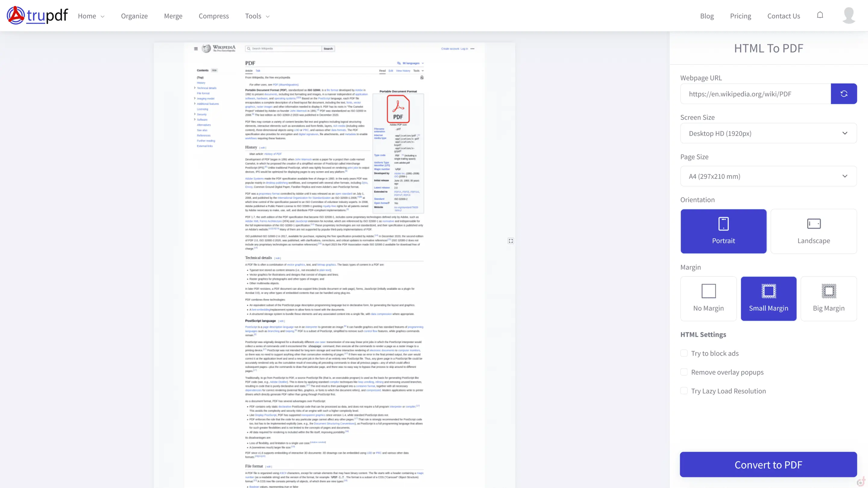
Task: Expand the Tools menu
Action: (x=257, y=16)
